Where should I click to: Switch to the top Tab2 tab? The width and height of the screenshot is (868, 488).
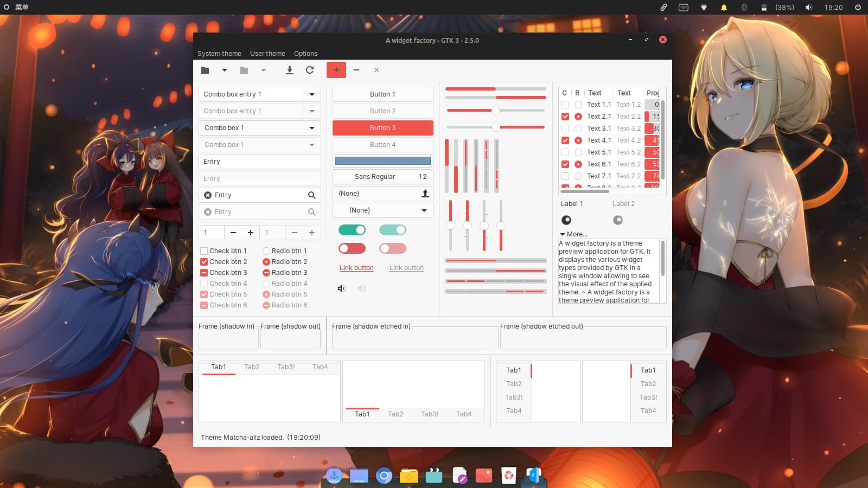coord(252,367)
